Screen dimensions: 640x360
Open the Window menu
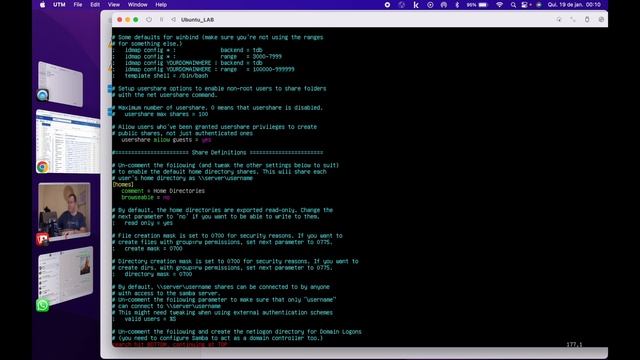click(x=138, y=5)
